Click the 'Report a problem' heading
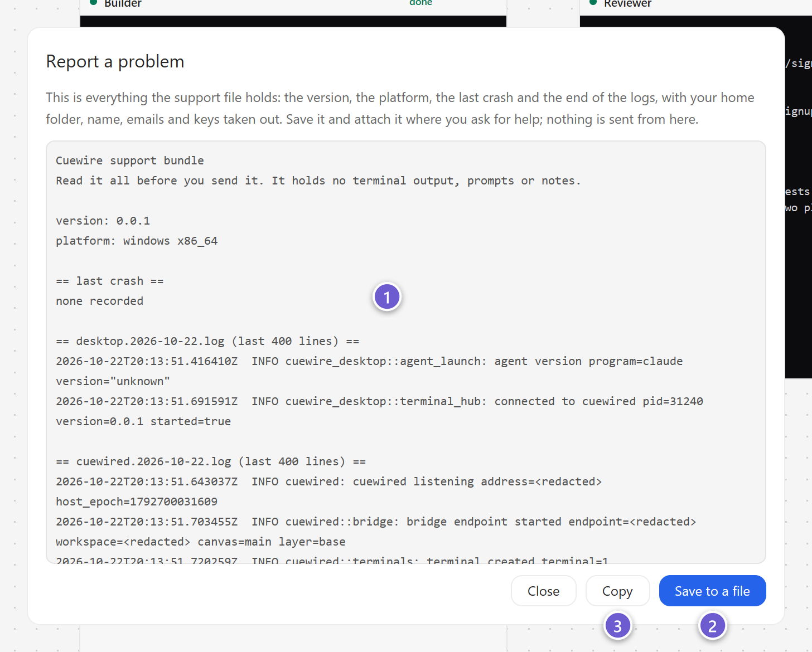This screenshot has width=812, height=652. click(x=115, y=61)
